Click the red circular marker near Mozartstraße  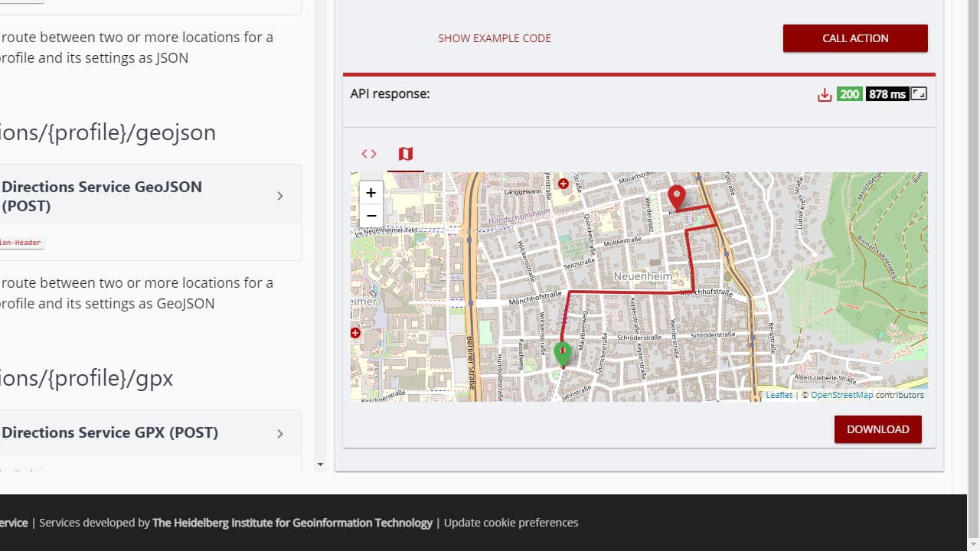[563, 184]
